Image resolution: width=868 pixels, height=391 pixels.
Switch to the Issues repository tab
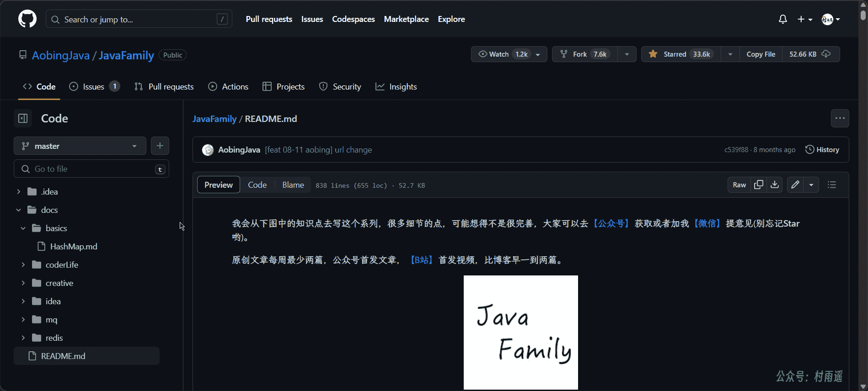tap(94, 86)
